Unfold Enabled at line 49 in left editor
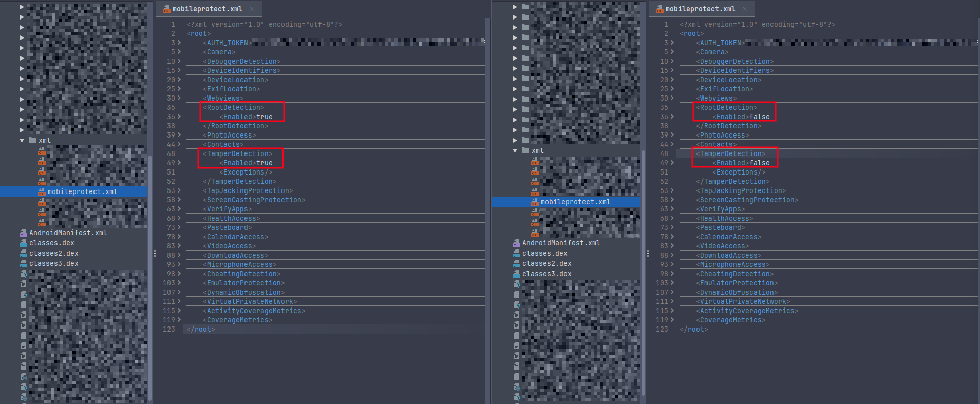 179,163
